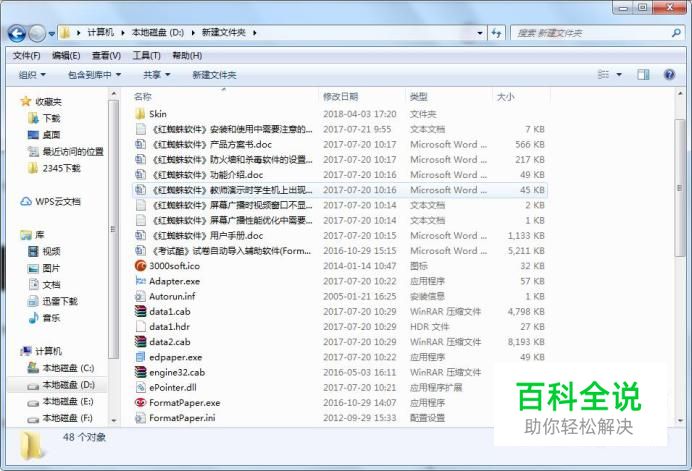Open the 工具(T) menu
The width and height of the screenshot is (692, 471).
click(x=147, y=56)
